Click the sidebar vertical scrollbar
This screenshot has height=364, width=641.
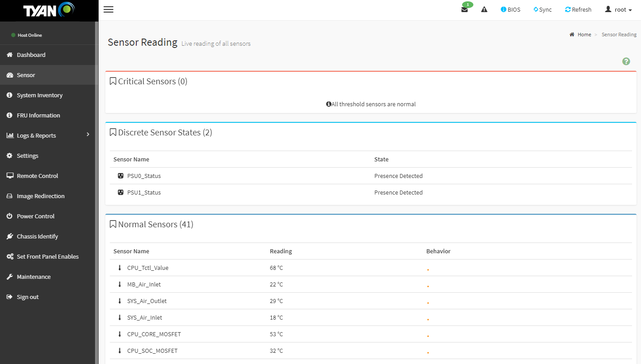[96, 179]
